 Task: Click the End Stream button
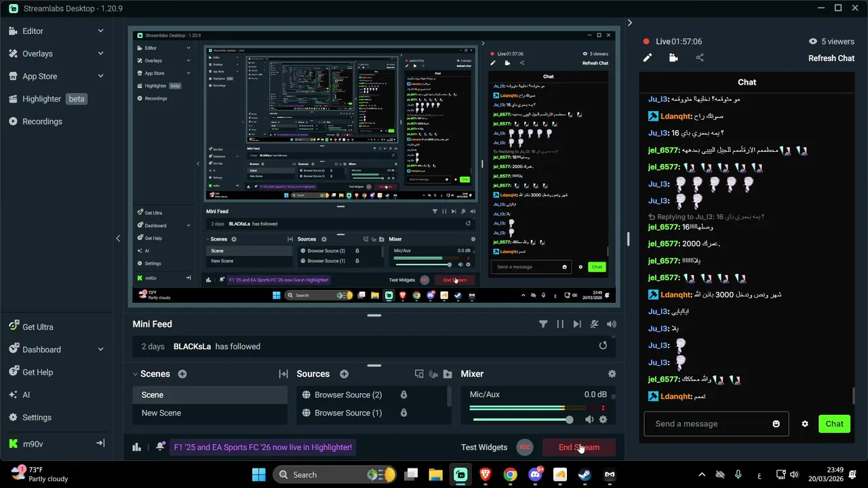579,447
